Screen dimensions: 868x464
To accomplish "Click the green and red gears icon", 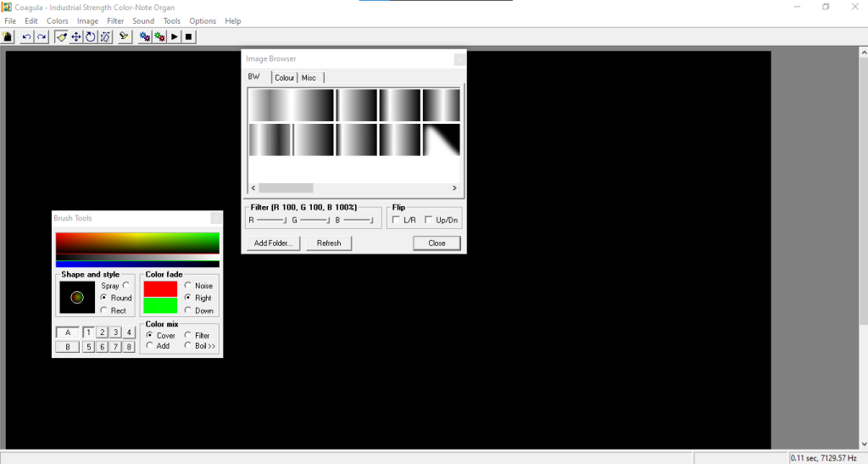I will (x=159, y=36).
